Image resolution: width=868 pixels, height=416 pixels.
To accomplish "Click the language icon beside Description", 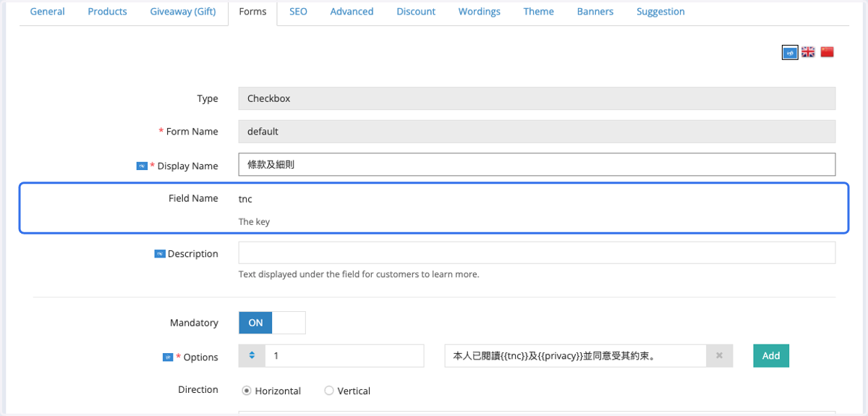I will [x=160, y=254].
